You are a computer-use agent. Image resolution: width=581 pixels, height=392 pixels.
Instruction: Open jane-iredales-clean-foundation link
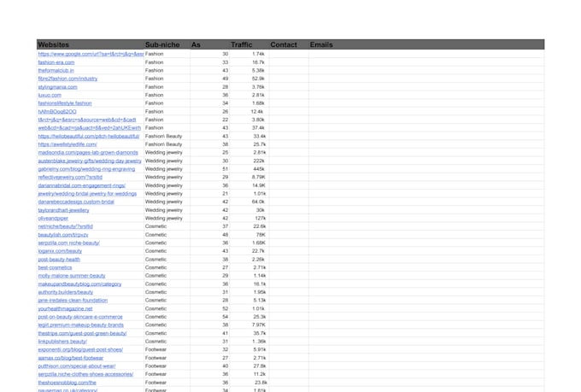click(x=73, y=301)
